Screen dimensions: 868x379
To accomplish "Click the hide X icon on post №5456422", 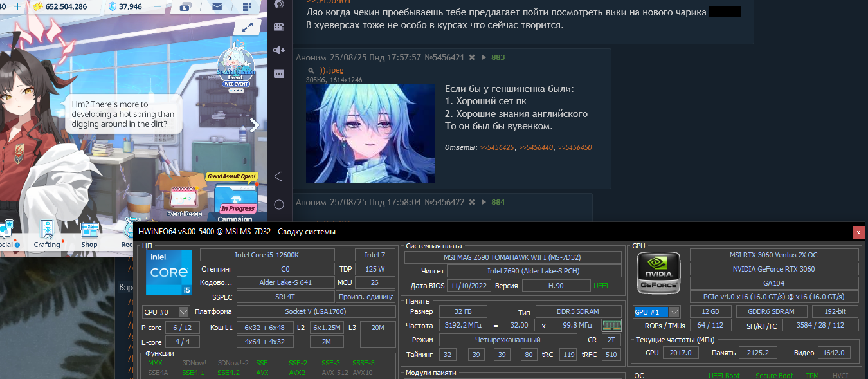I will pyautogui.click(x=471, y=202).
